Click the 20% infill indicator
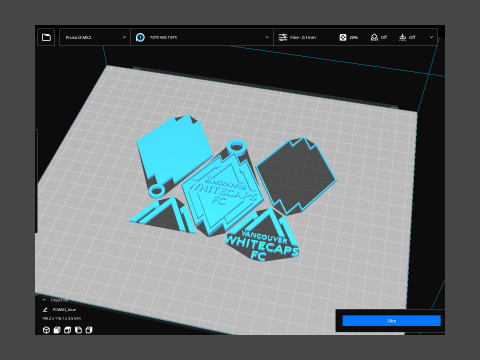Image resolution: width=480 pixels, height=360 pixels. click(x=348, y=37)
